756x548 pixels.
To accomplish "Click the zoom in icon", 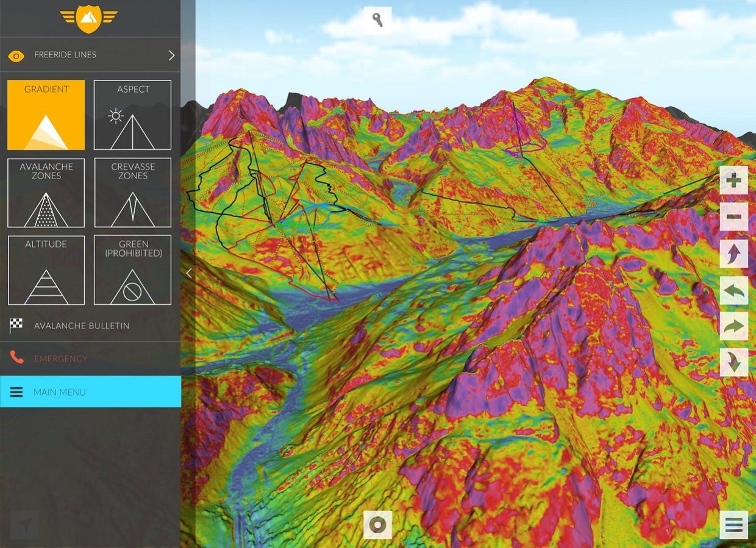I will [733, 179].
